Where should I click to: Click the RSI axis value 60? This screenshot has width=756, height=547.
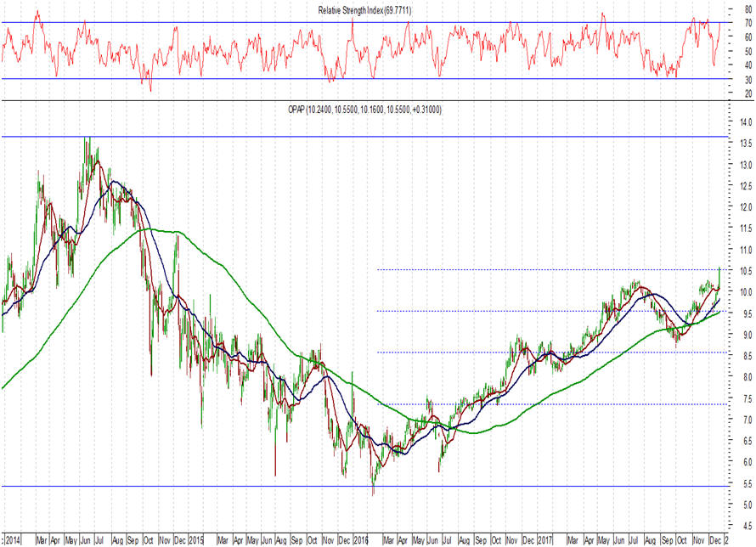748,37
